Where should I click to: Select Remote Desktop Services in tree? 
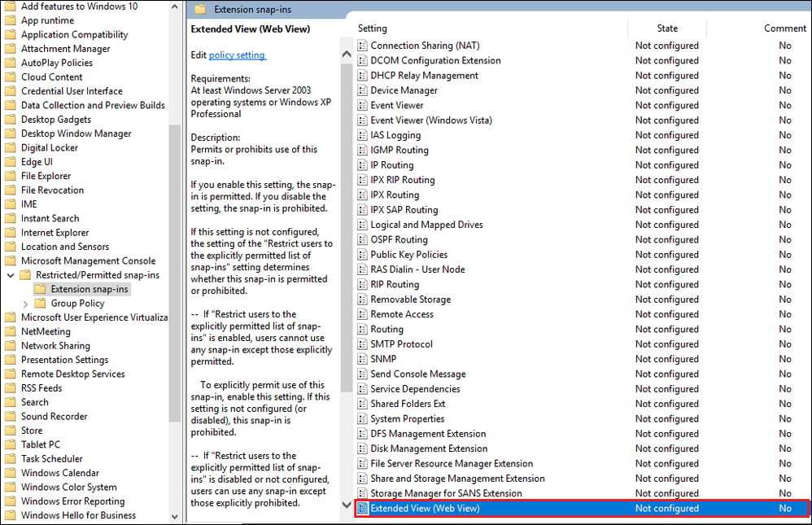coord(73,374)
